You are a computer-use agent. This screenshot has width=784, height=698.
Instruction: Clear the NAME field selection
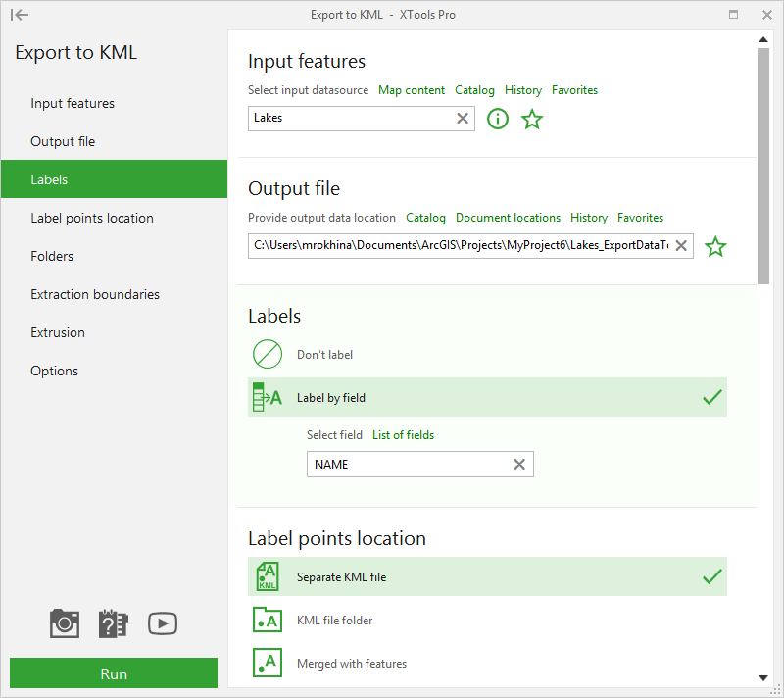point(519,464)
